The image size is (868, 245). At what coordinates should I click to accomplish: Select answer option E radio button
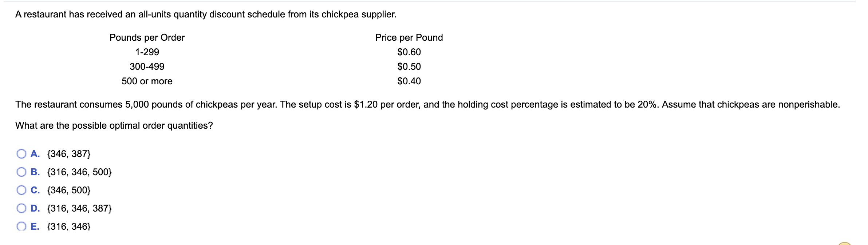coord(22,226)
